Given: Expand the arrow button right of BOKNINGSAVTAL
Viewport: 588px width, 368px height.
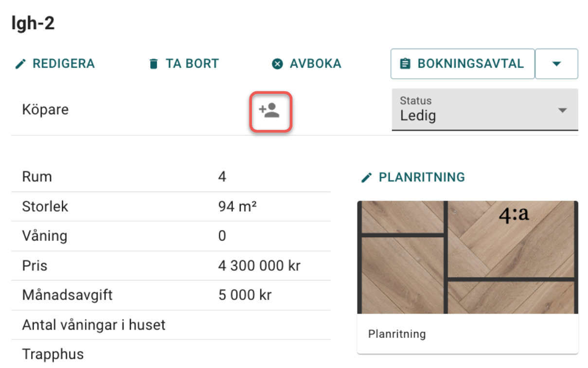Looking at the screenshot, I should click(556, 63).
